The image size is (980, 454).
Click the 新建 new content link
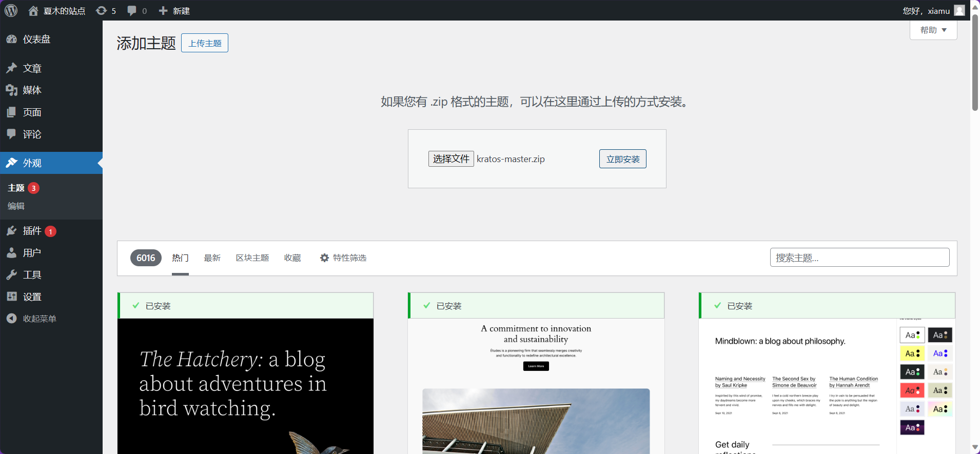pos(181,11)
